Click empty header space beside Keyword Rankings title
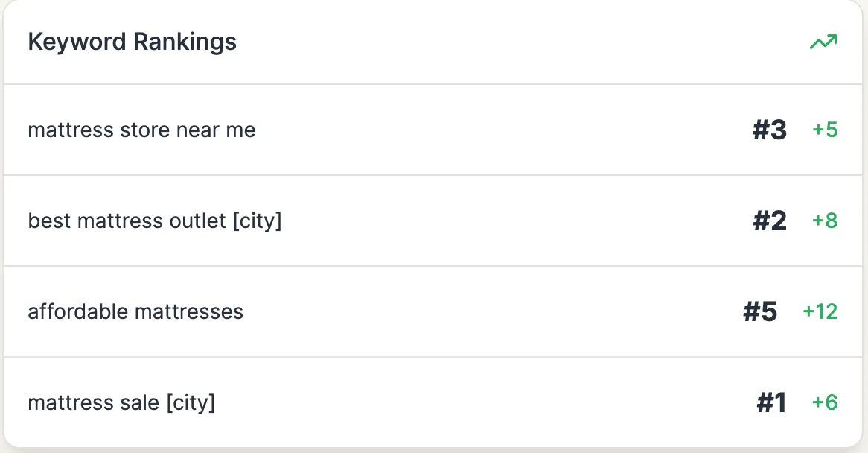868x453 pixels. click(x=521, y=42)
